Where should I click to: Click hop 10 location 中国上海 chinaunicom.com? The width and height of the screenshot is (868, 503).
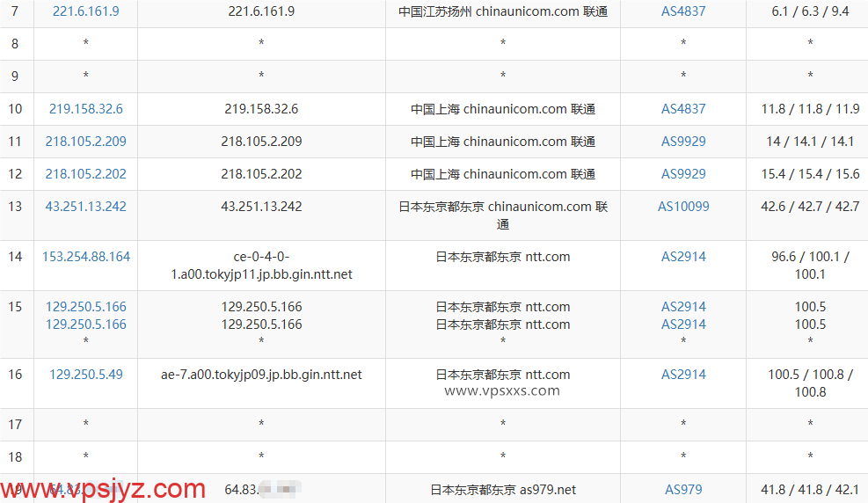point(503,109)
